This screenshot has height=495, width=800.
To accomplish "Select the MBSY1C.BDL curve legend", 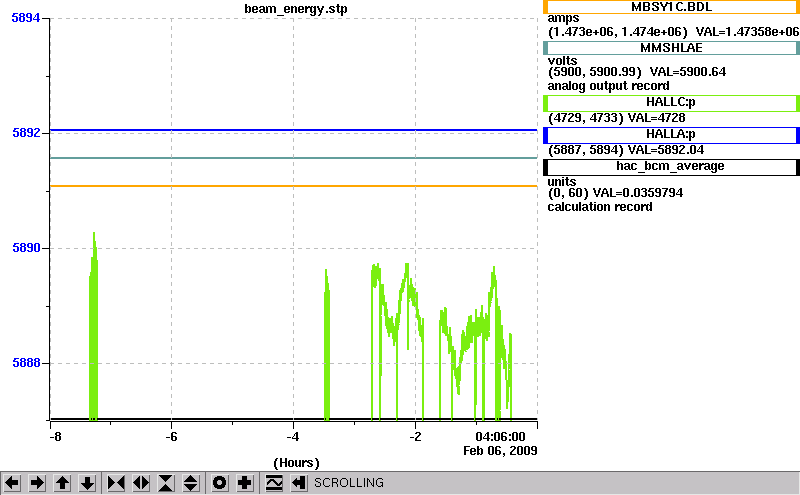I will coord(671,7).
